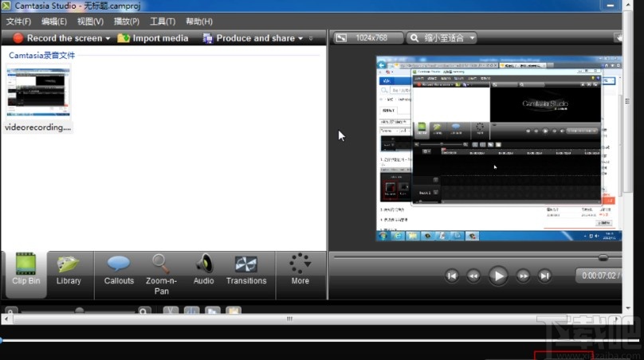
Task: Open the Clip Bin tab
Action: tap(26, 275)
